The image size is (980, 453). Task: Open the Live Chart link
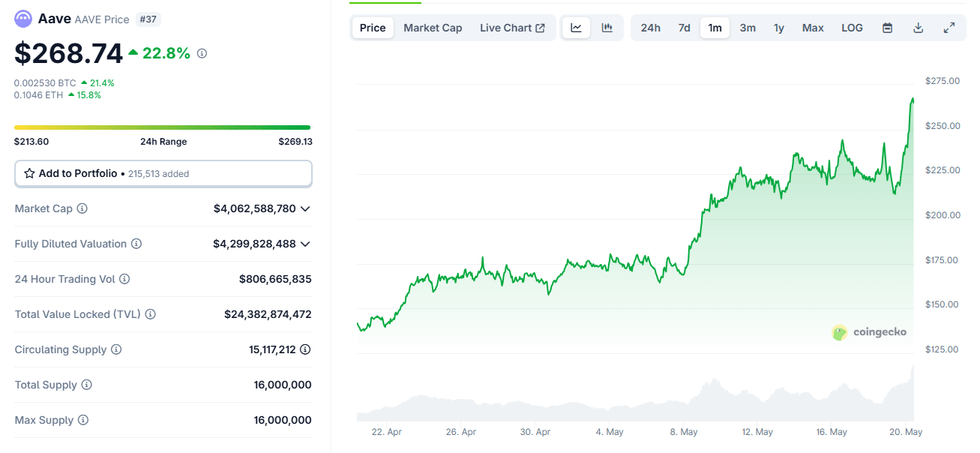pyautogui.click(x=512, y=28)
